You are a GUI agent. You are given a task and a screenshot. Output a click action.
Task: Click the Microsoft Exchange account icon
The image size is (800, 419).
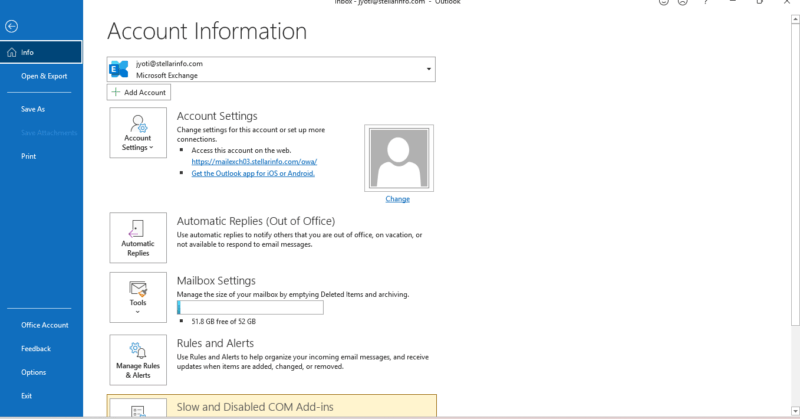click(119, 69)
